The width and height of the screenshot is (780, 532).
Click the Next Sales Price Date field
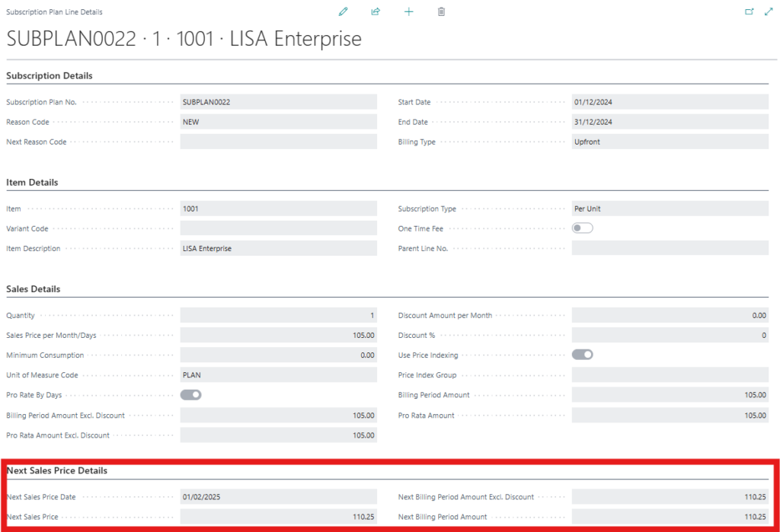[x=278, y=497]
